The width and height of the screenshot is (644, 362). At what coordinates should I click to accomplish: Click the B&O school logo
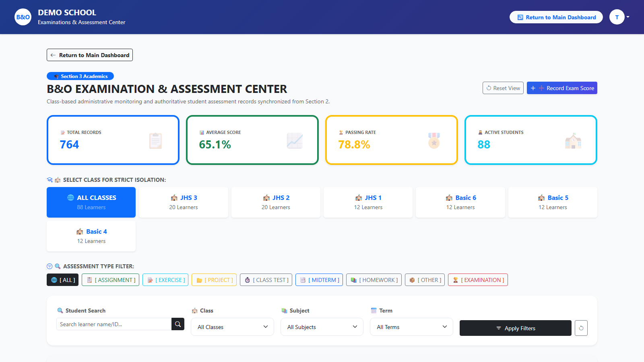click(x=23, y=17)
